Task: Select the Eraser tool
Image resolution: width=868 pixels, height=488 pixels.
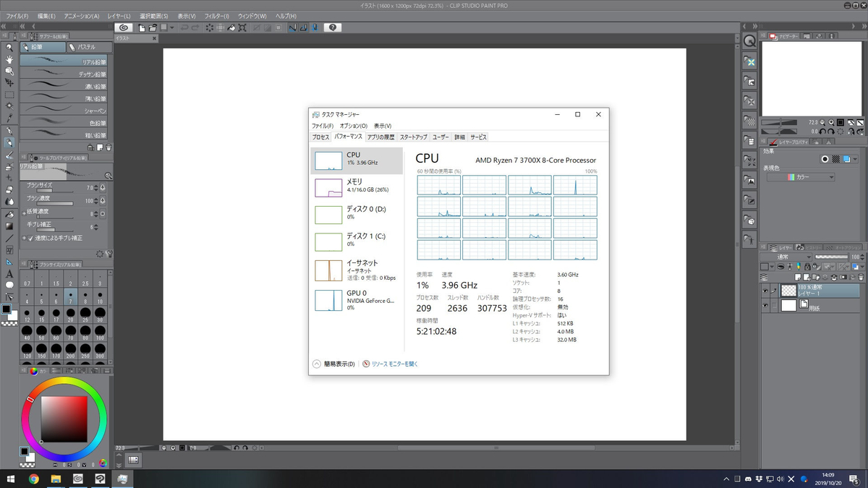Action: [9, 190]
